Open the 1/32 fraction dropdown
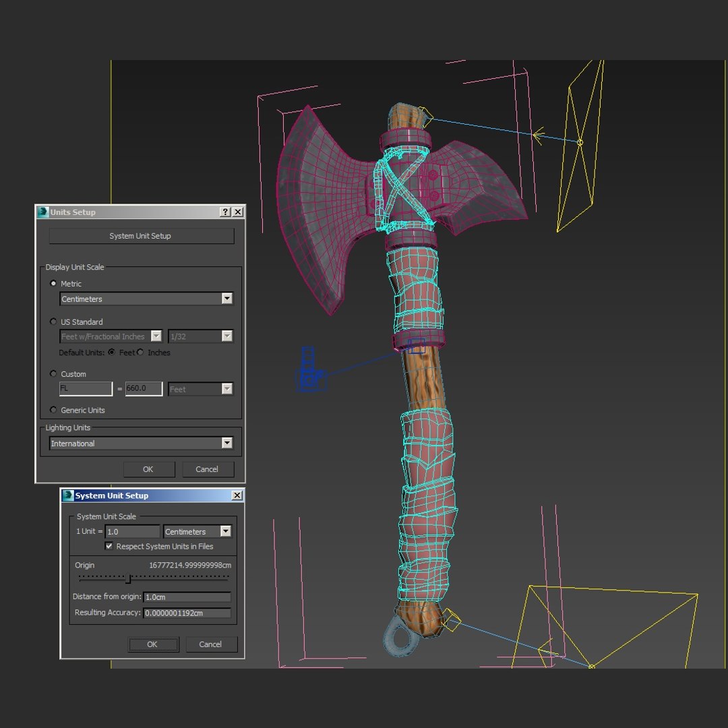728x728 pixels. 200,336
